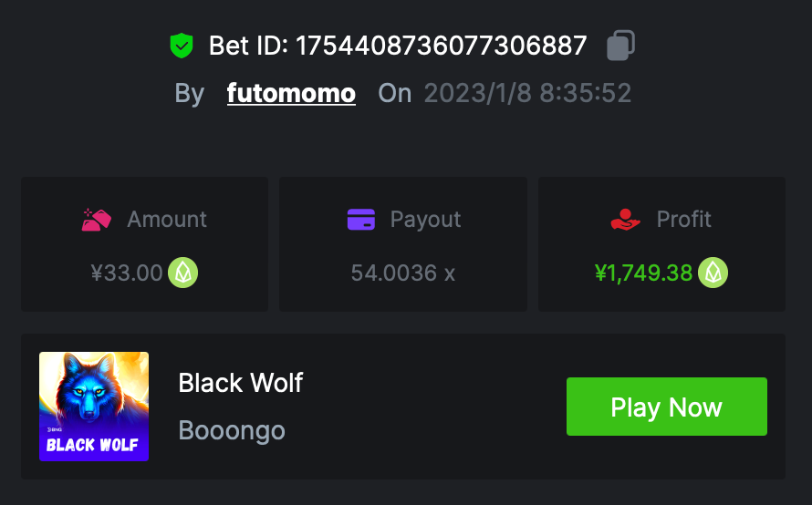
Task: Click the Profit label text
Action: pos(684,220)
